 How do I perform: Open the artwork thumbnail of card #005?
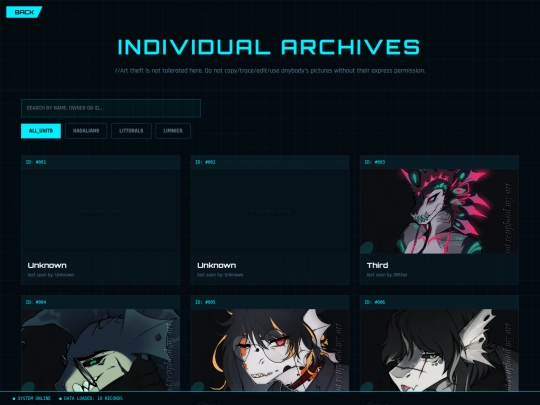270,350
